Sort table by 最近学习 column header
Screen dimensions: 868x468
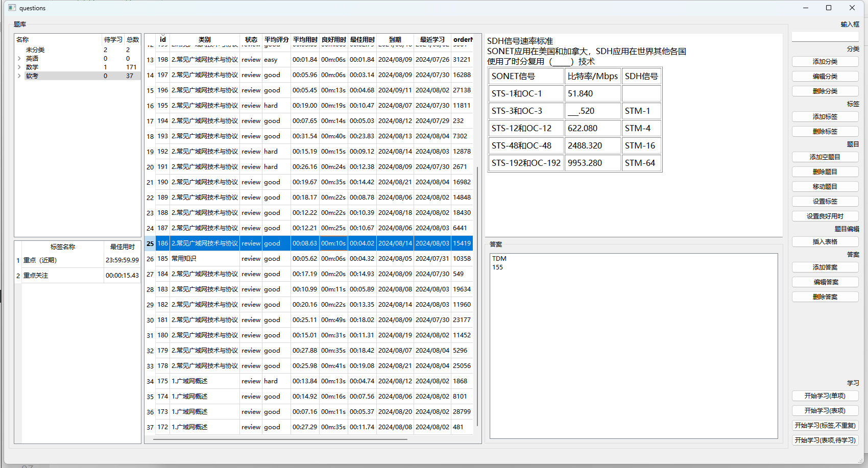[x=432, y=39]
